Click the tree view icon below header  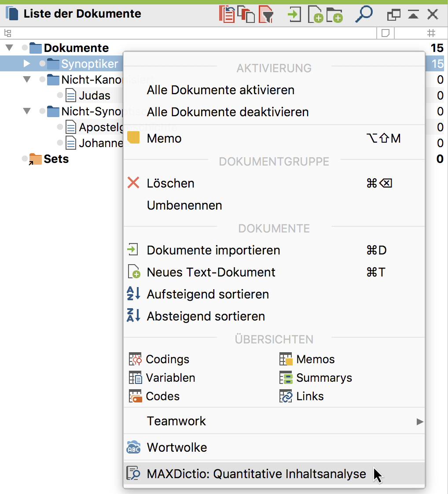pyautogui.click(x=8, y=33)
